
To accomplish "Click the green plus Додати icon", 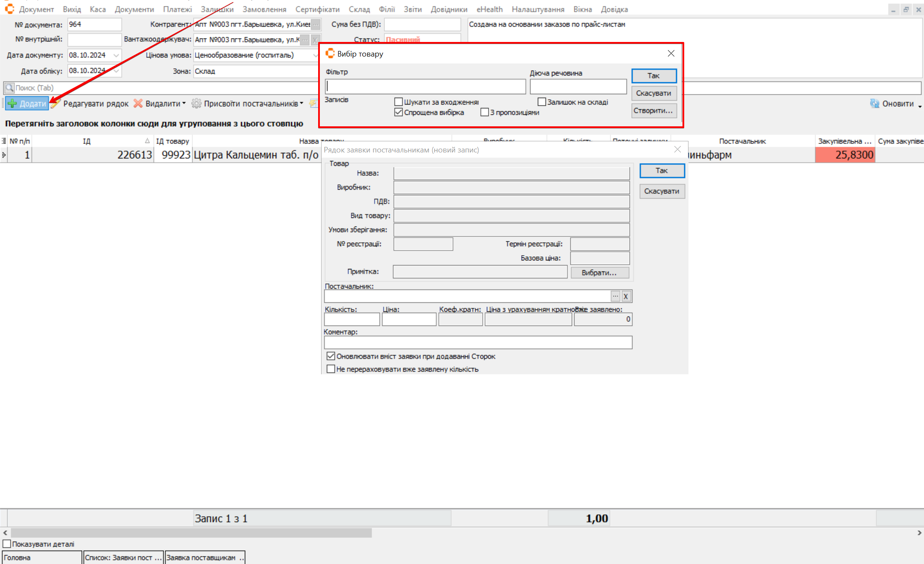I will point(12,104).
